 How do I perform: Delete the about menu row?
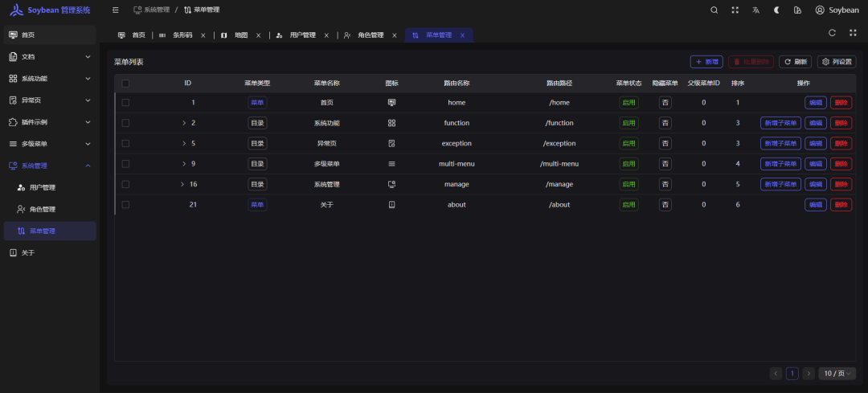(841, 205)
